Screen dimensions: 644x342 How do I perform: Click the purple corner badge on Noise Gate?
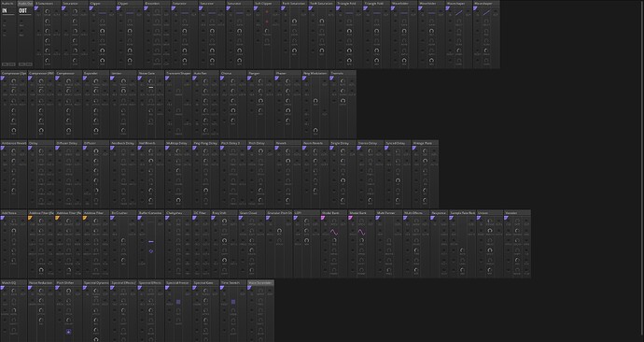click(140, 78)
